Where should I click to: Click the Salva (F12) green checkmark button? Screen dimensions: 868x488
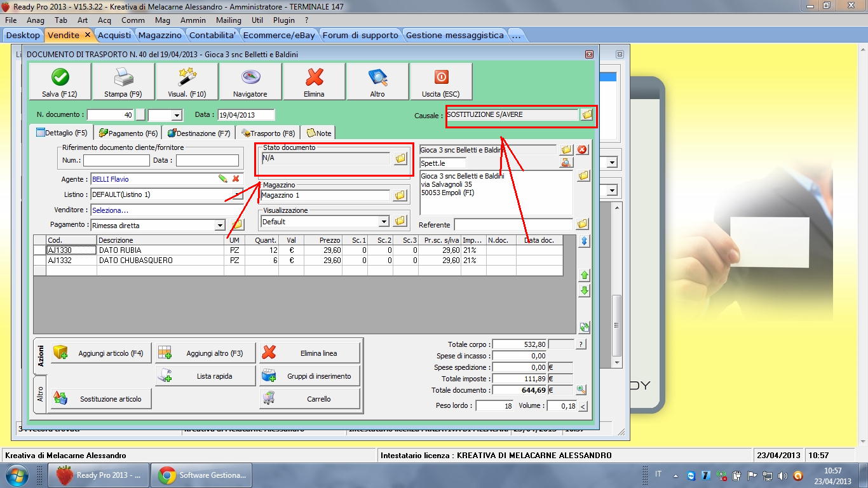tap(60, 82)
